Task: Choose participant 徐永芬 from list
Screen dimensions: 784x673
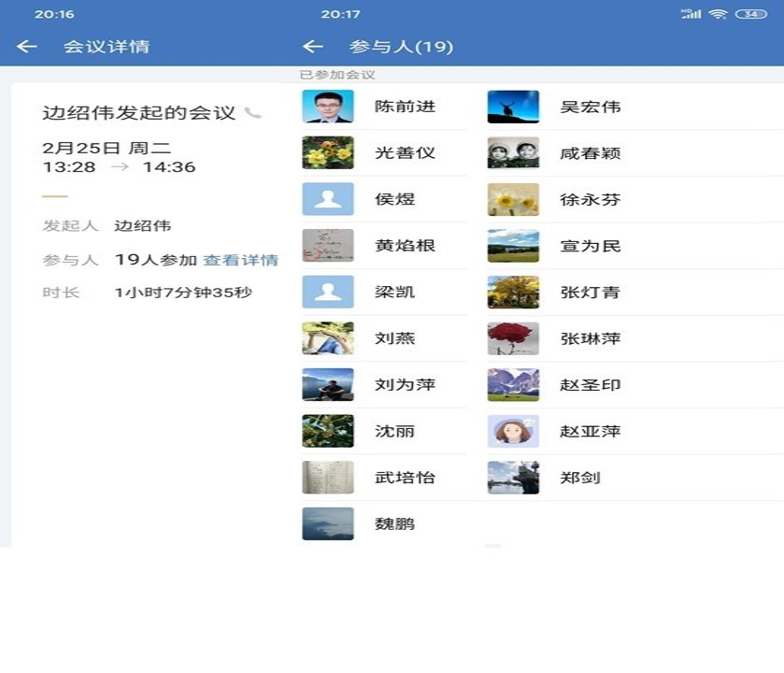Action: click(x=590, y=200)
